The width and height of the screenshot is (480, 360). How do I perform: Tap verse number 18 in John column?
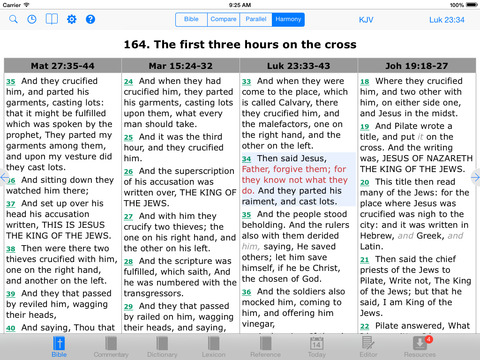pos(365,82)
